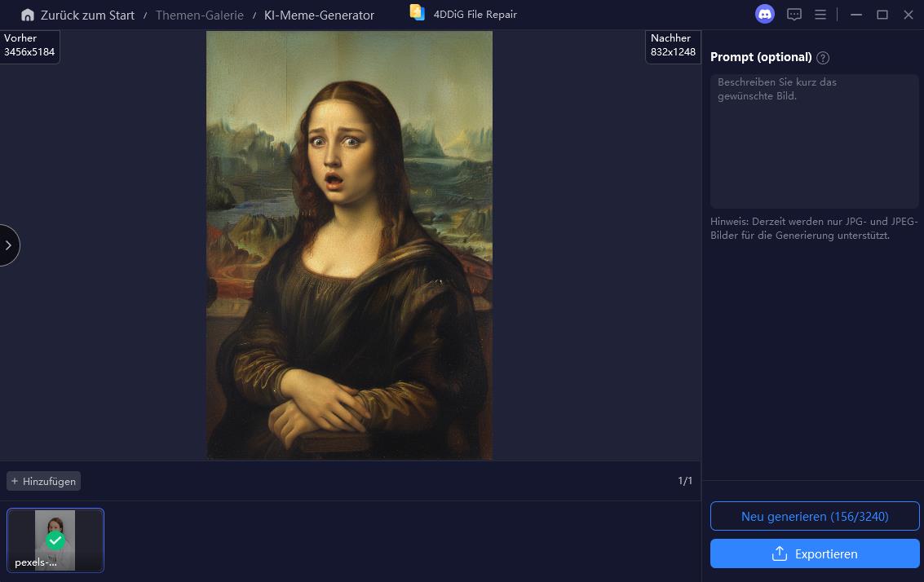924x582 pixels.
Task: Click the 4DDiG File Repair document icon
Action: pyautogui.click(x=417, y=12)
